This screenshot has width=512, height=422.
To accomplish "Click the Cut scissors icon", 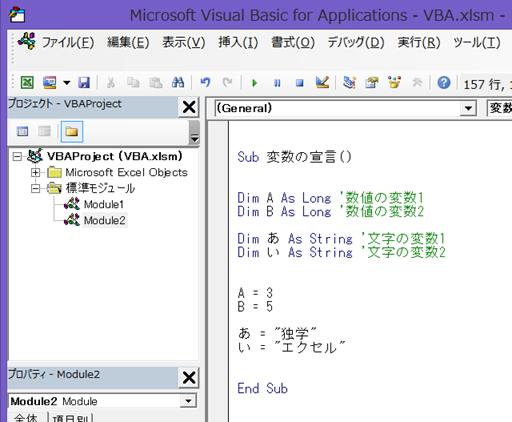I will 111,82.
